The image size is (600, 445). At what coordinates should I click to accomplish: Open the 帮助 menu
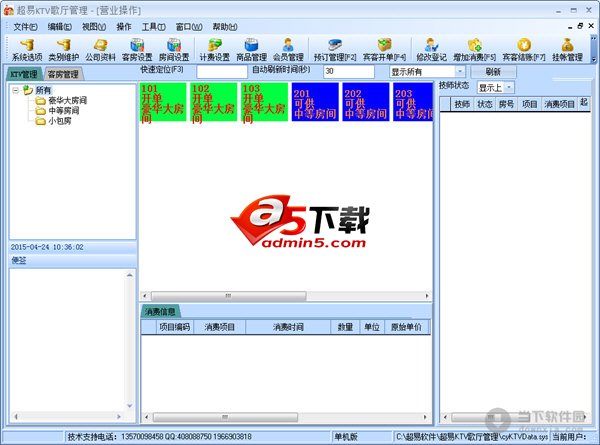(225, 27)
